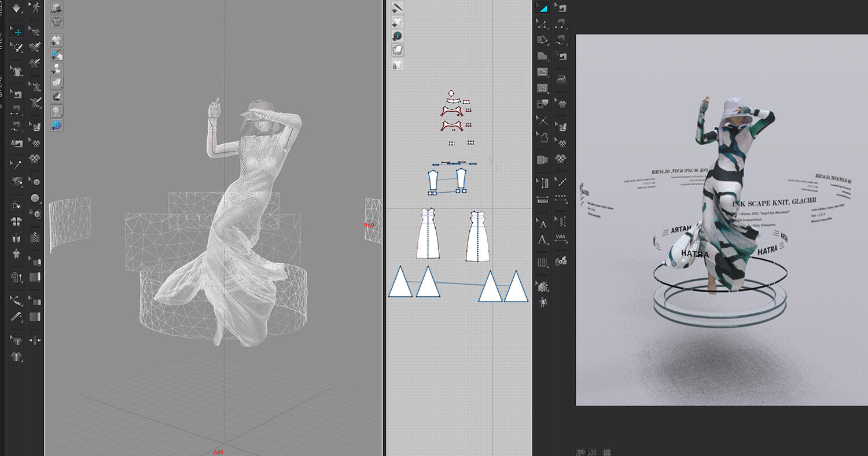Toggle the mesh grid surface display icon

tap(56, 82)
